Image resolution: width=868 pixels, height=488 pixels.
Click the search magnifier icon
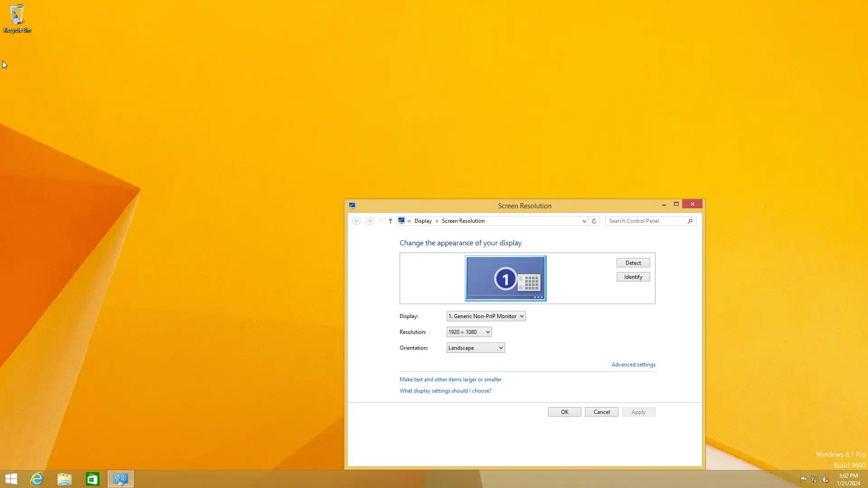690,221
